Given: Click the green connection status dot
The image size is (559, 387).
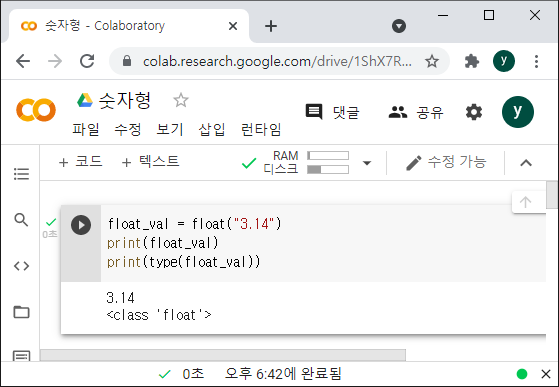Looking at the screenshot, I should click(522, 374).
